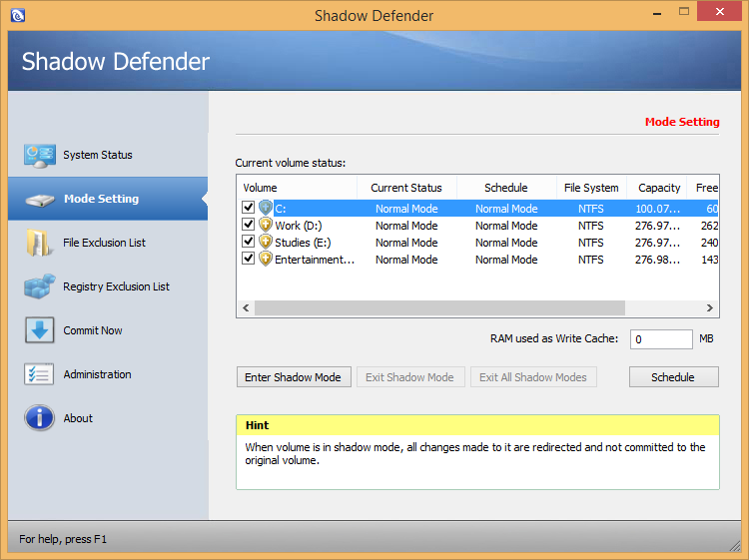Sort by the Current Status column header
749x560 pixels.
click(x=406, y=188)
